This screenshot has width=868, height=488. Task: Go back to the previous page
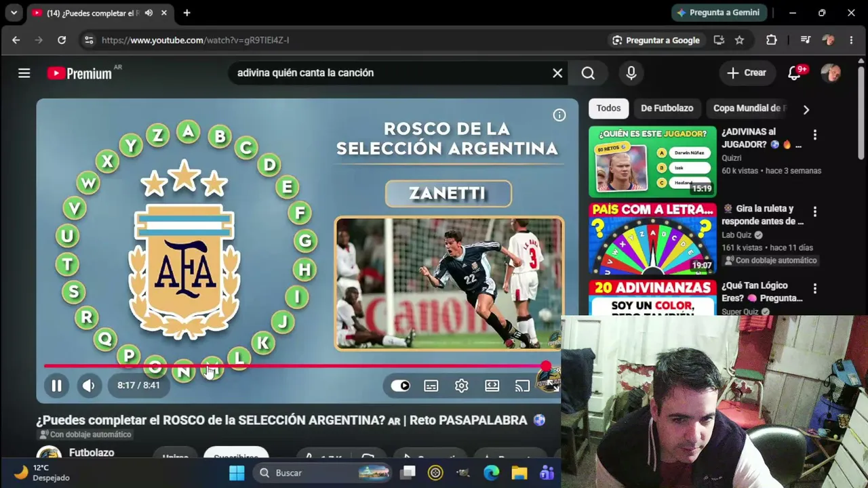pyautogui.click(x=16, y=40)
